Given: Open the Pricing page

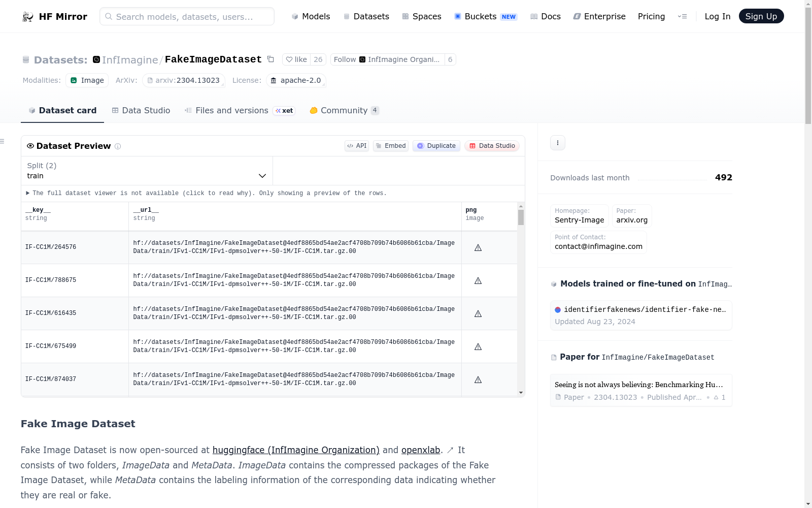Looking at the screenshot, I should [651, 16].
